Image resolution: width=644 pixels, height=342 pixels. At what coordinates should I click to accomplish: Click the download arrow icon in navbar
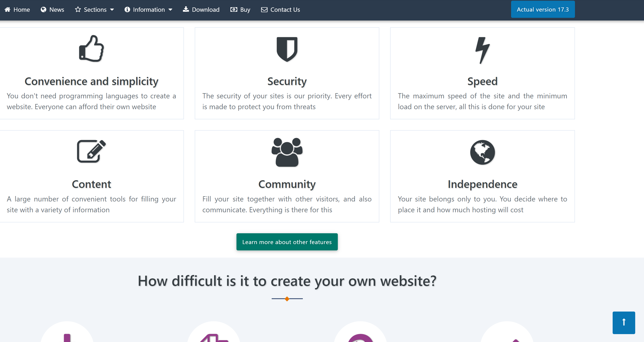pyautogui.click(x=186, y=9)
